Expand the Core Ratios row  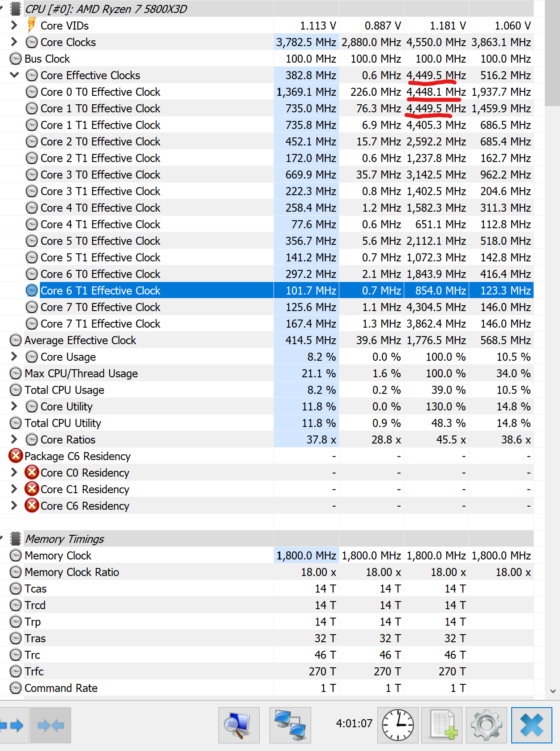click(x=14, y=440)
